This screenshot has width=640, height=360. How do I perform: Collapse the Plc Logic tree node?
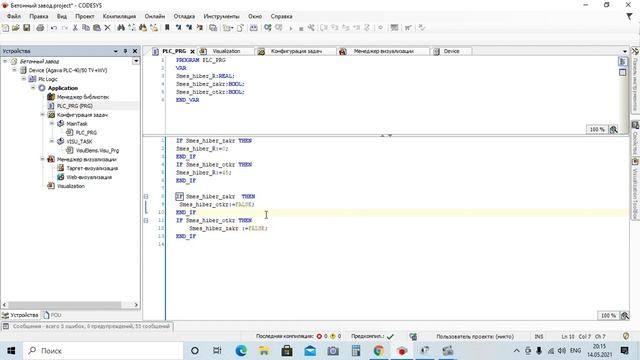(24, 79)
